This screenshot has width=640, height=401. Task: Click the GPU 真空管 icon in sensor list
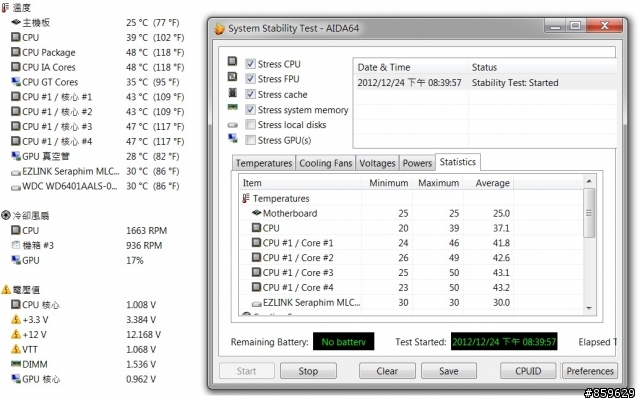tap(16, 156)
